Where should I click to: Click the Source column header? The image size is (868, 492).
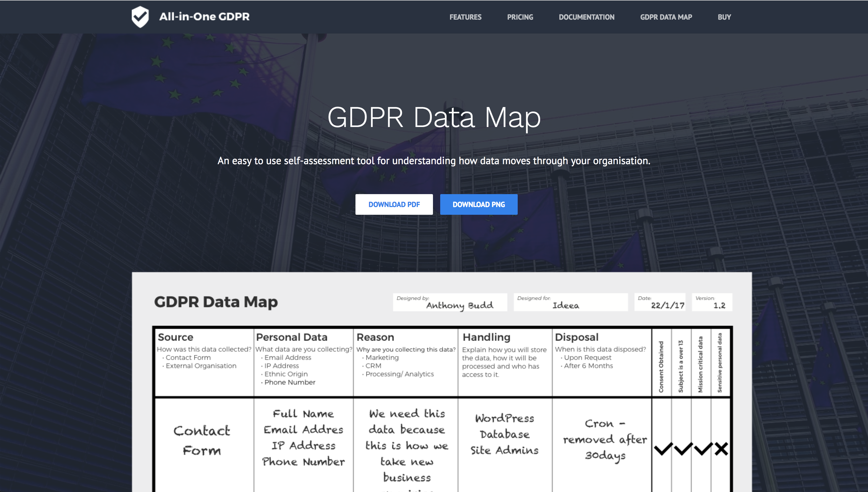[176, 337]
